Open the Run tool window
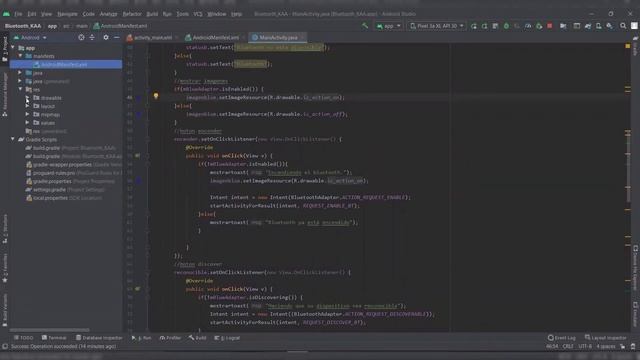Screen dimensions: 640x360 [141, 338]
